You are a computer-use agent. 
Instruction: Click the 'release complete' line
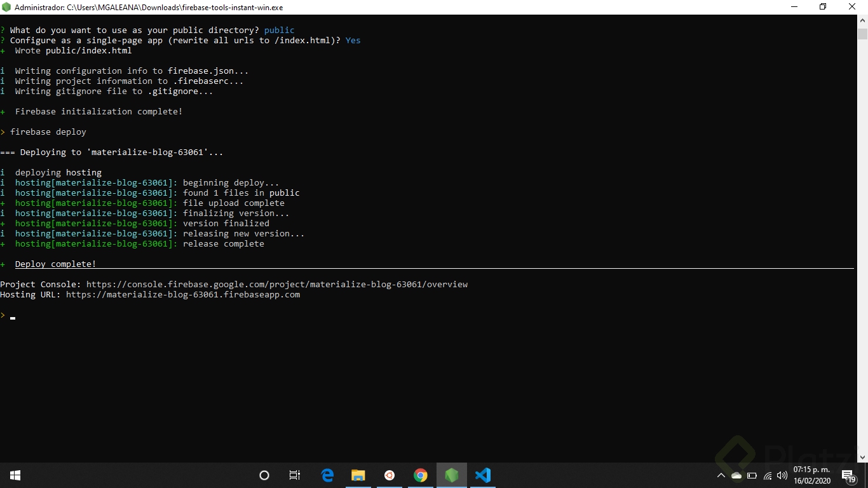click(x=140, y=243)
